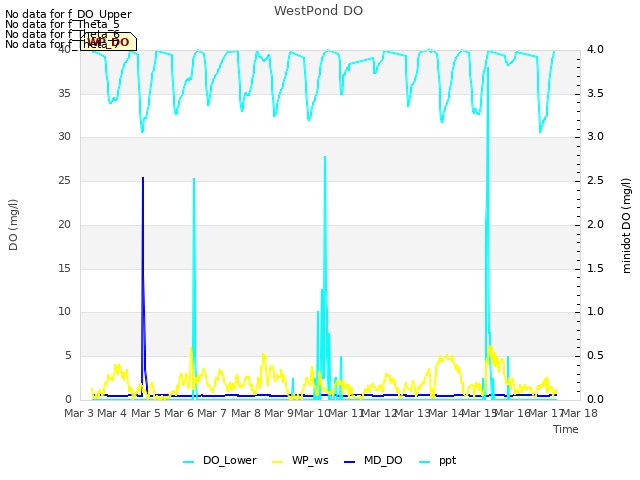Click the Mar 6 date tick label
This screenshot has width=640, height=480.
pyautogui.click(x=179, y=413)
